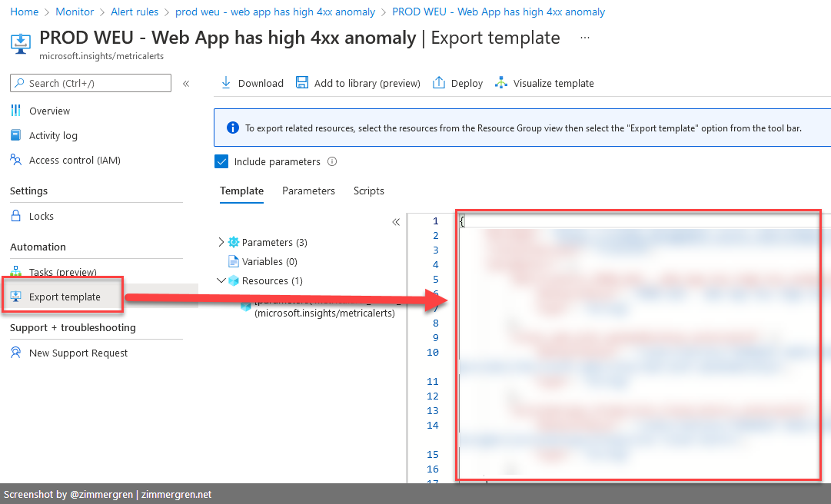Click the Overview sidebar icon

point(16,110)
